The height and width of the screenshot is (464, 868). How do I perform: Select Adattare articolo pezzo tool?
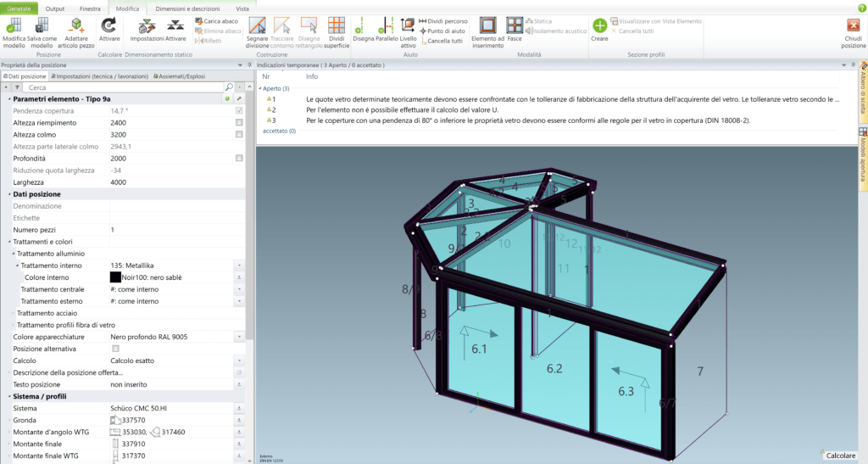(75, 32)
